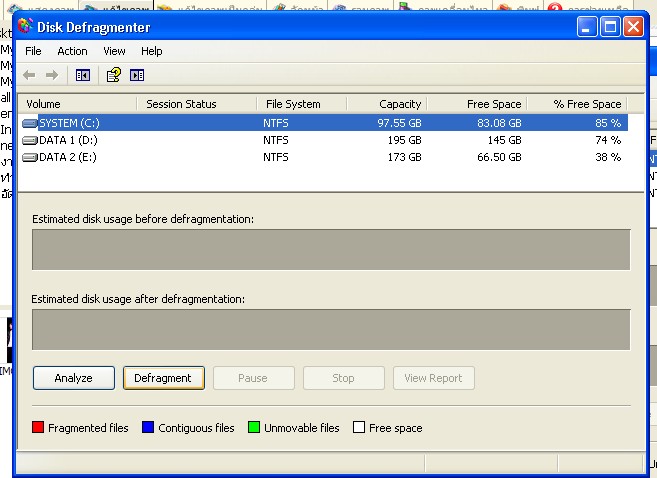
Task: Click the Analyze button
Action: [x=74, y=378]
